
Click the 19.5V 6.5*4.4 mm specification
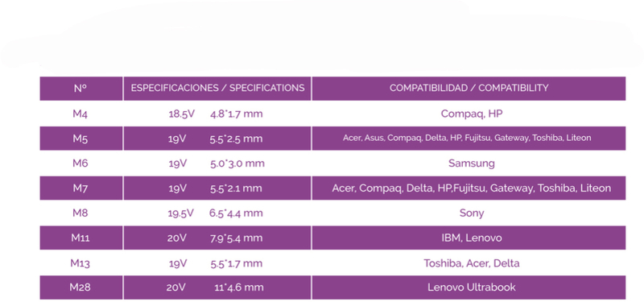click(x=215, y=213)
